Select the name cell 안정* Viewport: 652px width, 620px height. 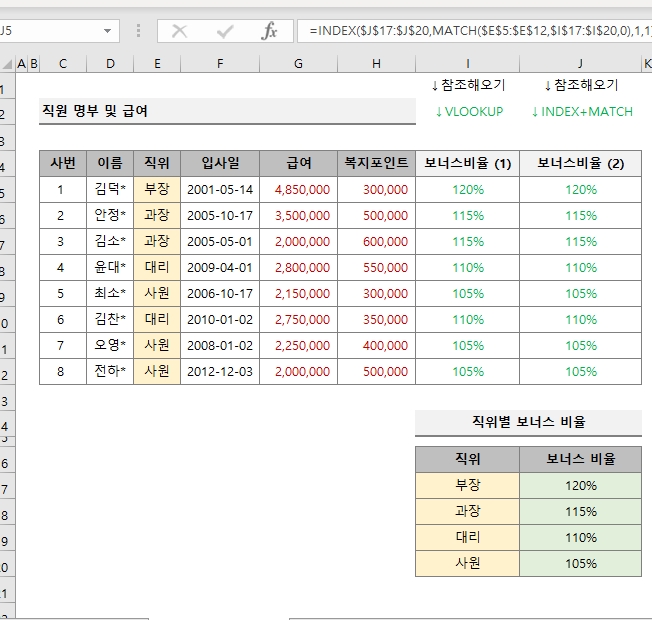click(110, 215)
